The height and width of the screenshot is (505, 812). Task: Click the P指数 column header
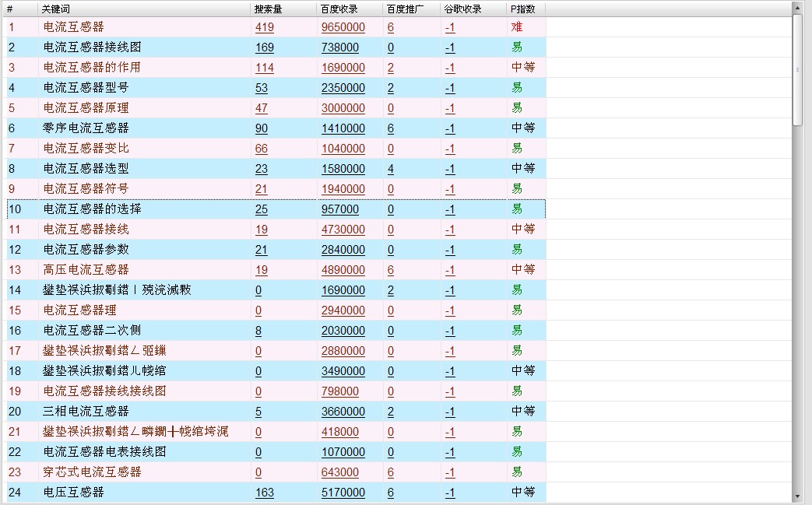[522, 9]
